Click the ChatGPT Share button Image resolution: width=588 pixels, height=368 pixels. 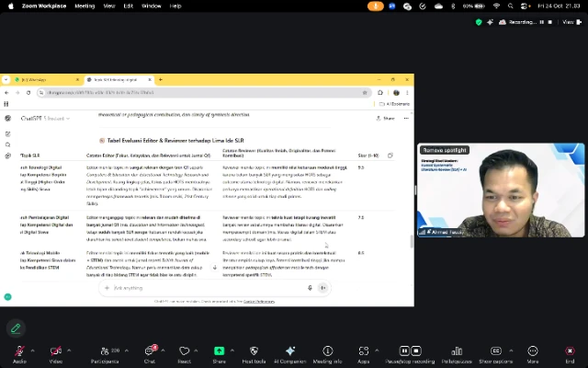click(385, 119)
